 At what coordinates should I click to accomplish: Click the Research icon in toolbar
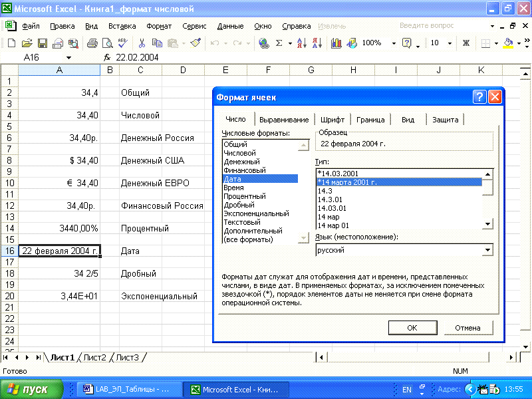[x=73, y=43]
